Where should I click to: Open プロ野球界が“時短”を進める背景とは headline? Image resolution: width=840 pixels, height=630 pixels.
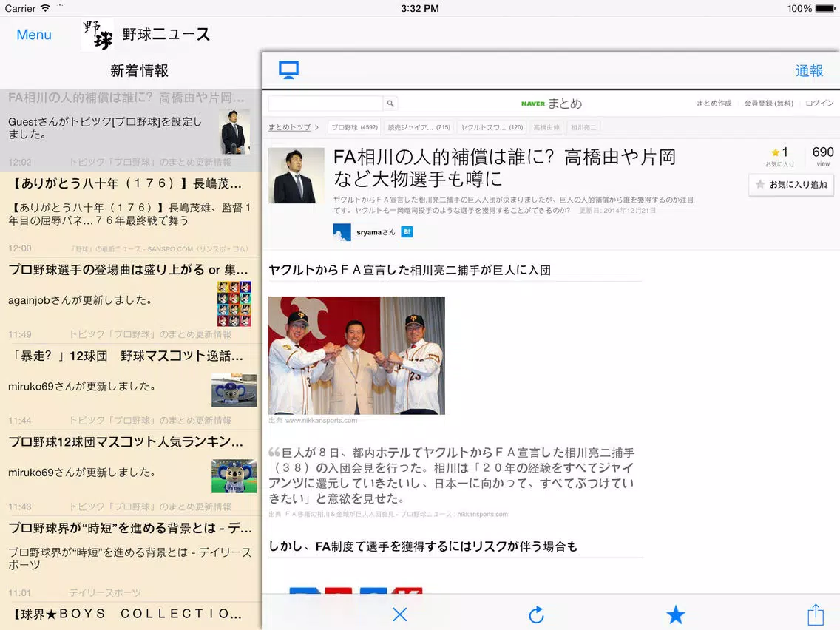(129, 528)
